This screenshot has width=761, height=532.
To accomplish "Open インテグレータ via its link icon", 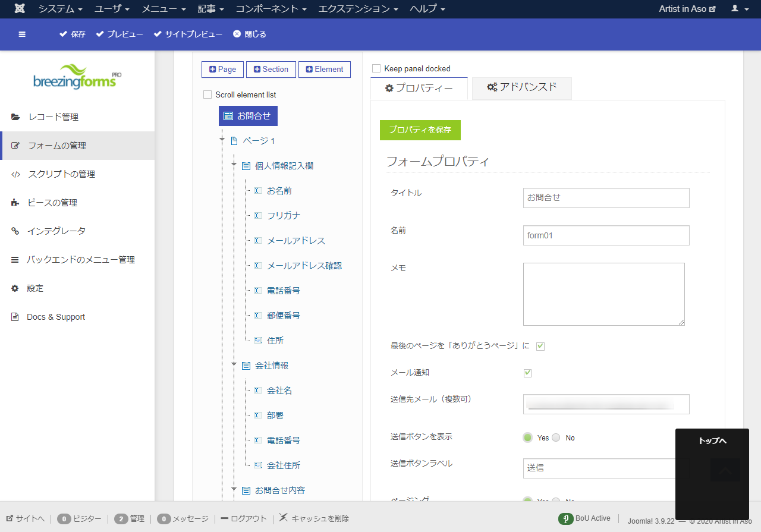I will point(15,231).
